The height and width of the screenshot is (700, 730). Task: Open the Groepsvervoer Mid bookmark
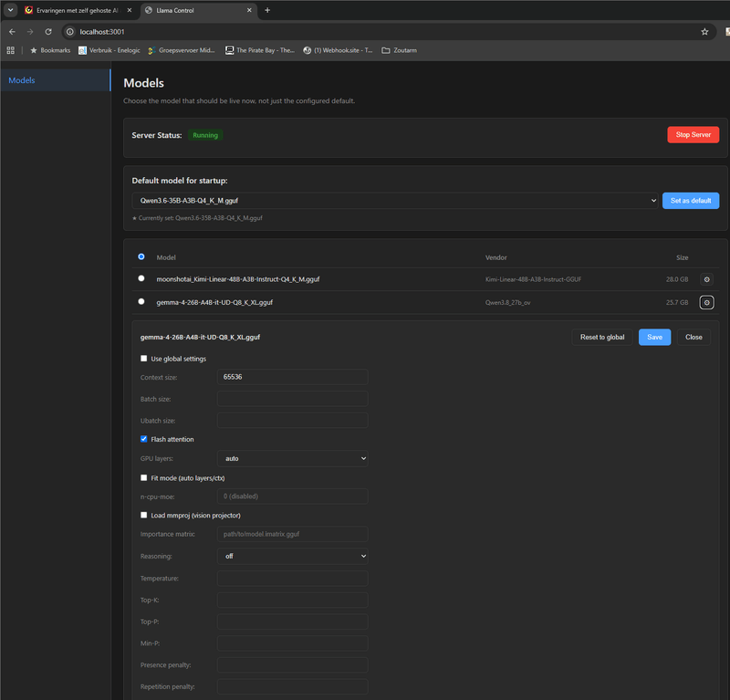(181, 50)
